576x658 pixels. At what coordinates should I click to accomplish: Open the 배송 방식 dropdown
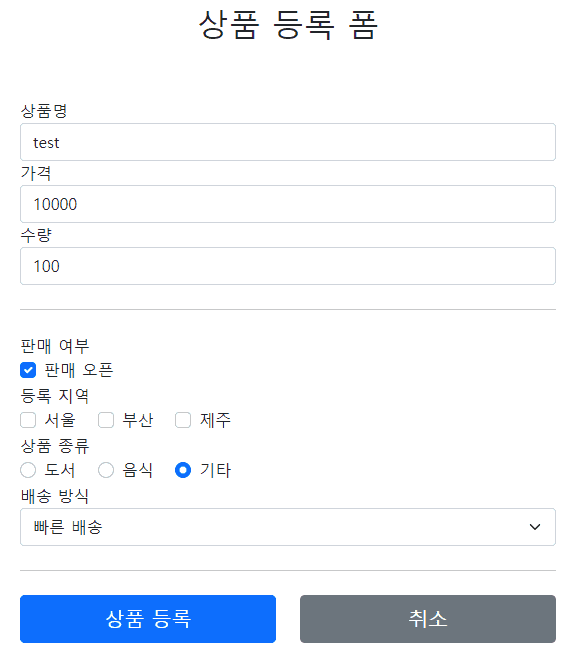coord(288,527)
